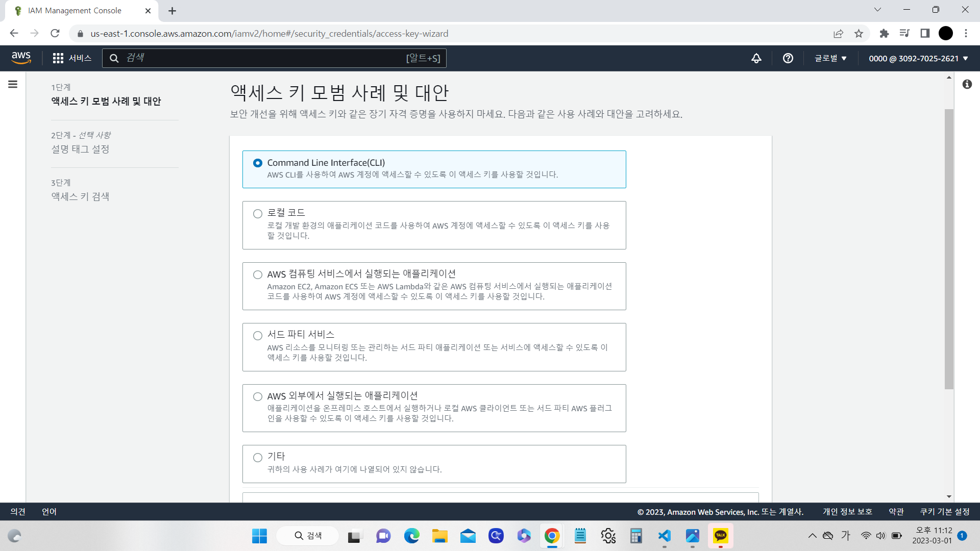
Task: Toggle the browser side panel icon
Action: [925, 33]
